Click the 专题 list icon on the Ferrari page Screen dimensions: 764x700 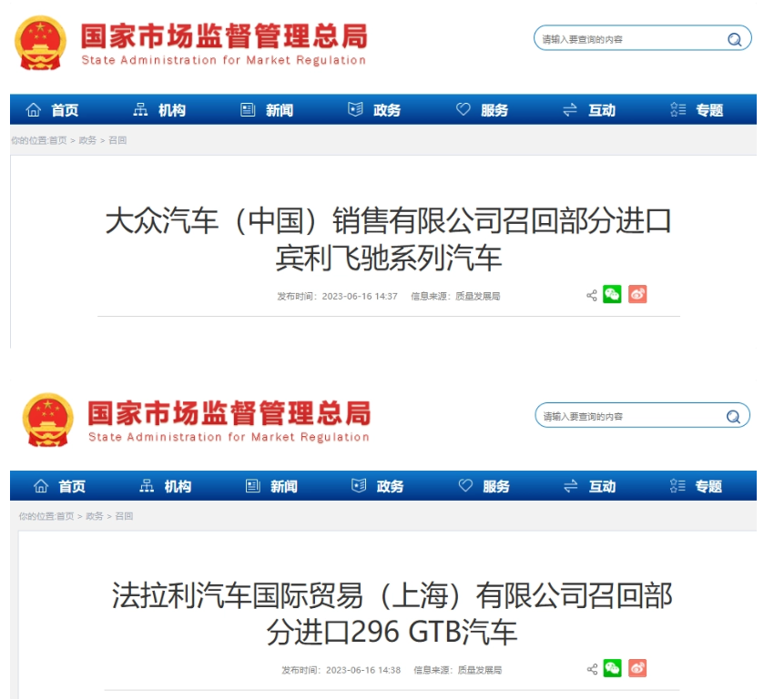[677, 486]
